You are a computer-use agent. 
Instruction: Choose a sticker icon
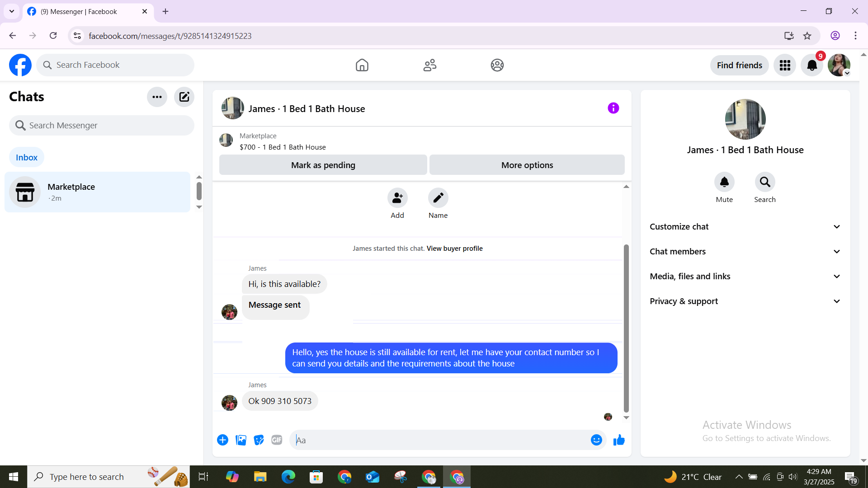click(x=259, y=440)
